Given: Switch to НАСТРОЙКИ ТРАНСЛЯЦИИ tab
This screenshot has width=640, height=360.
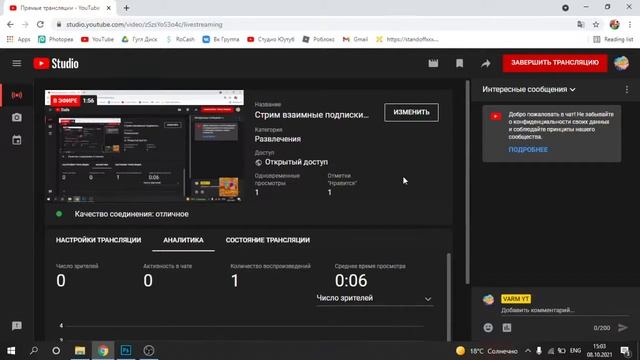Looking at the screenshot, I should (98, 240).
